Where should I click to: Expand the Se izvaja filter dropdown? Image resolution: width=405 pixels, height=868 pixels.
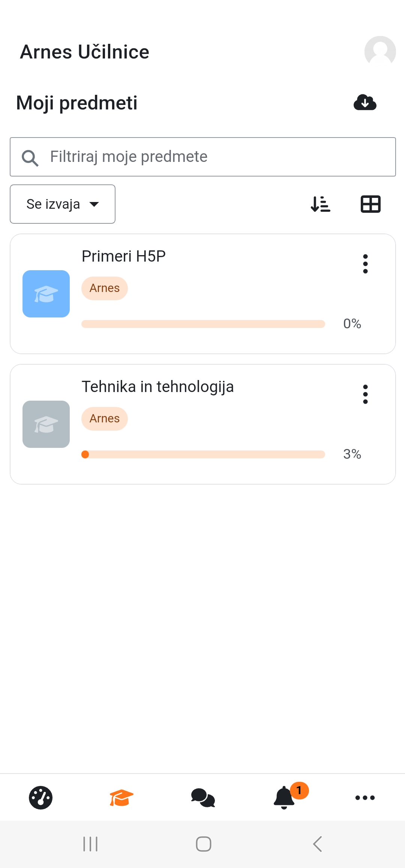pos(63,204)
